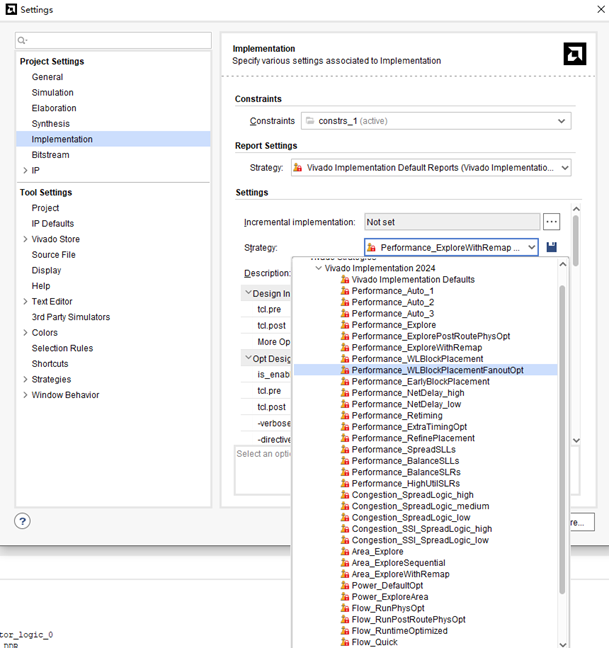The width and height of the screenshot is (609, 648).
Task: Click the Incremental implementation Not set field
Action: [x=452, y=222]
